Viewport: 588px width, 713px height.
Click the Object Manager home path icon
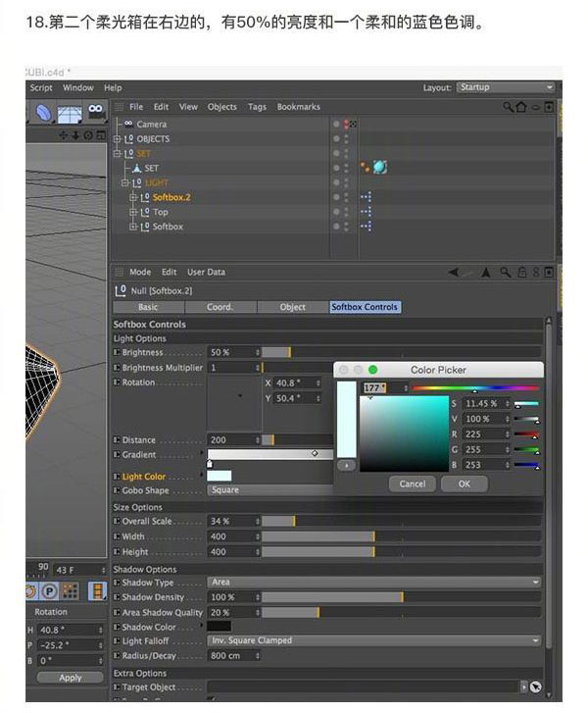(x=521, y=107)
